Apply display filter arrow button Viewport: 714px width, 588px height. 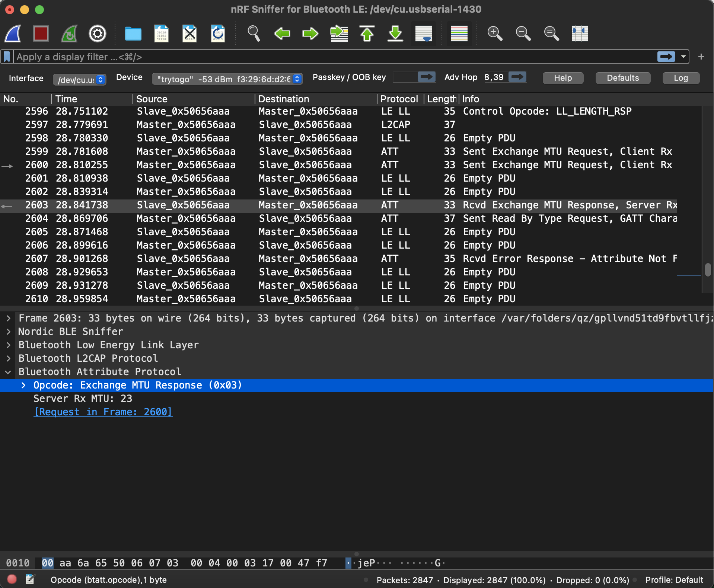coord(666,57)
